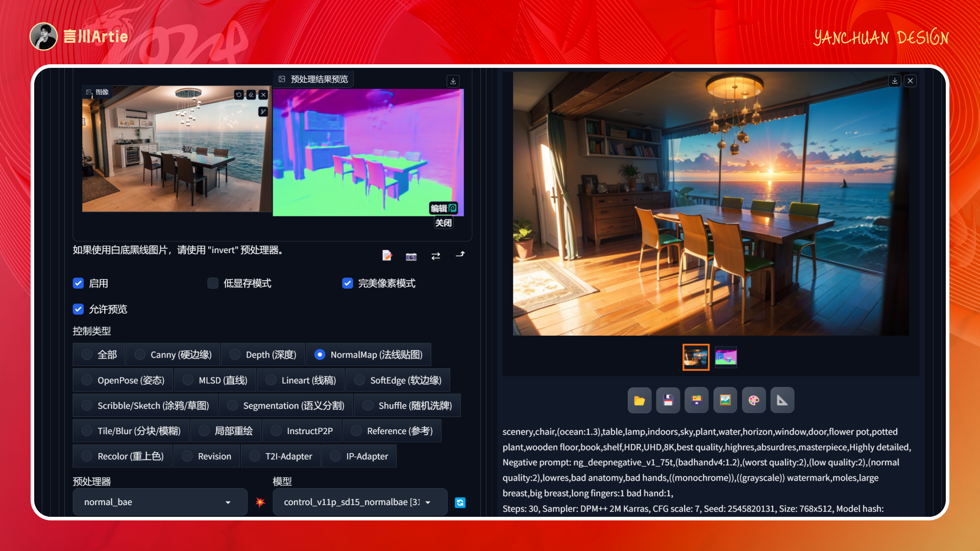
Task: Refresh the ControlNet model list
Action: 460,503
